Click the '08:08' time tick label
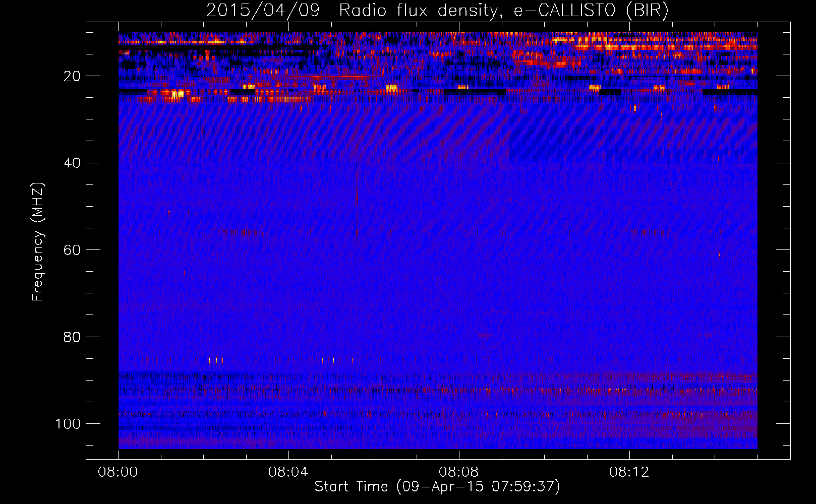This screenshot has height=504, width=816. click(x=459, y=472)
